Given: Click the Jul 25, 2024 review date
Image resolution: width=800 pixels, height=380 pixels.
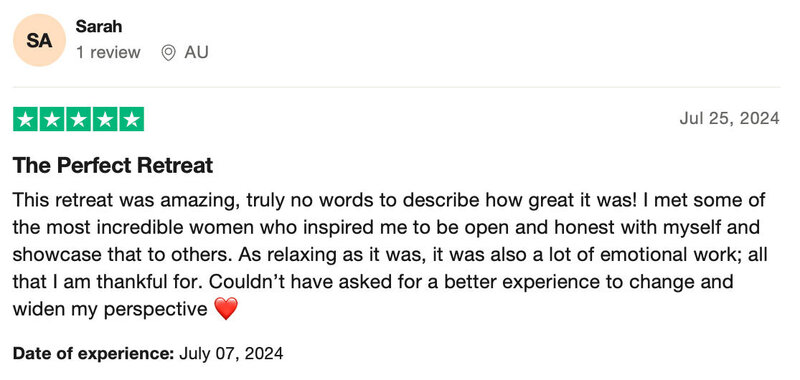Looking at the screenshot, I should (x=729, y=118).
